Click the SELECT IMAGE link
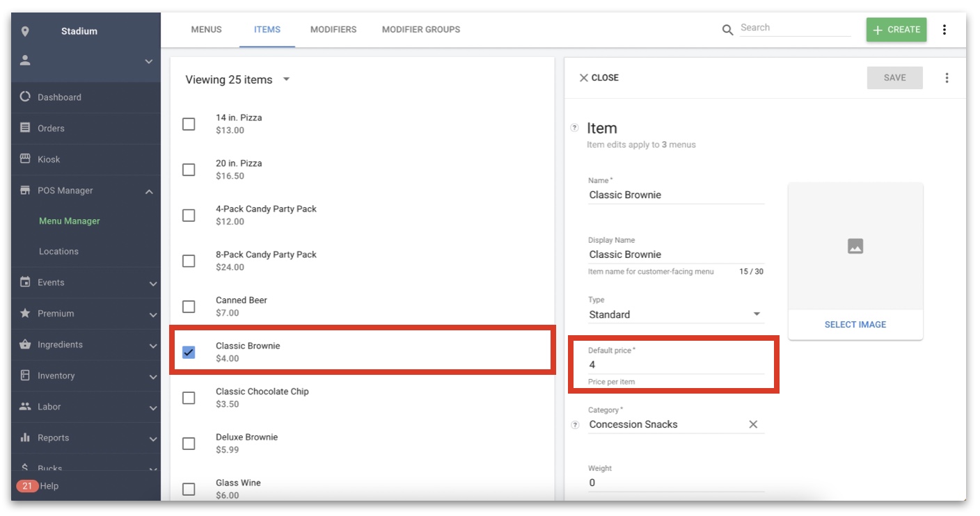The image size is (980, 516). [x=855, y=324]
